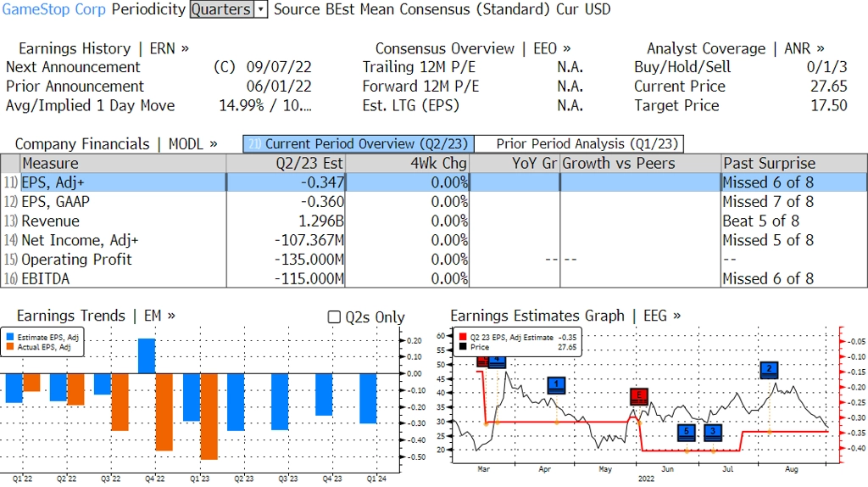The height and width of the screenshot is (487, 868).
Task: Click red Q2 23 EPS Estimate legend swatch
Action: (x=463, y=337)
